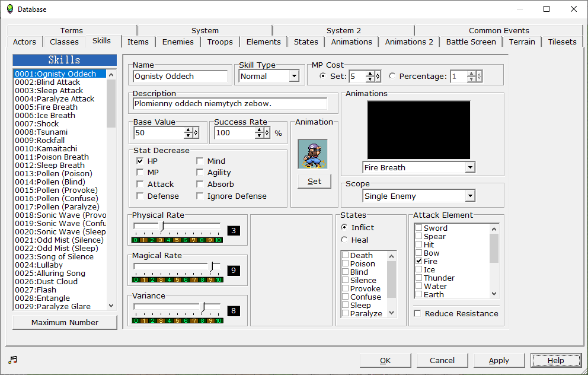Open the Skill Type dropdown
This screenshot has width=588, height=375.
295,76
